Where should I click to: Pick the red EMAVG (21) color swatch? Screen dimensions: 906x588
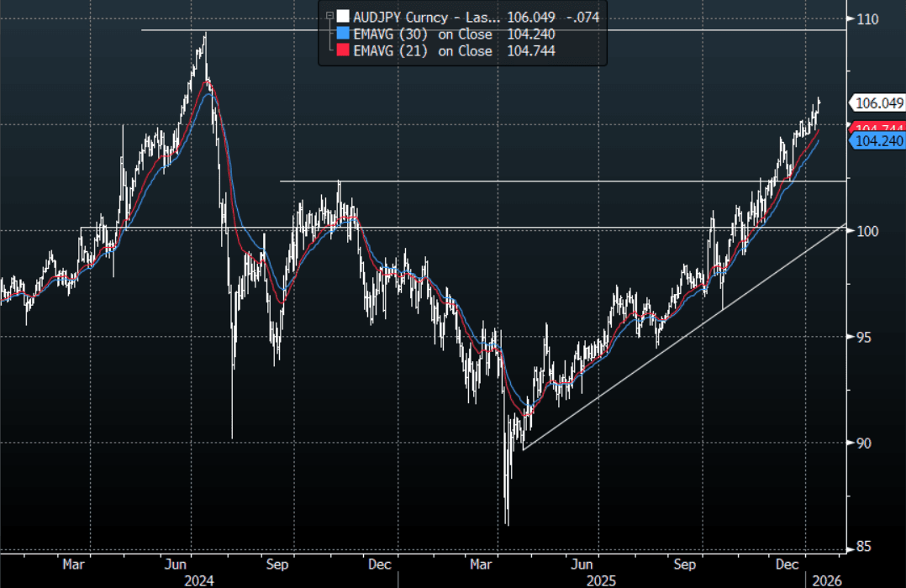point(343,51)
